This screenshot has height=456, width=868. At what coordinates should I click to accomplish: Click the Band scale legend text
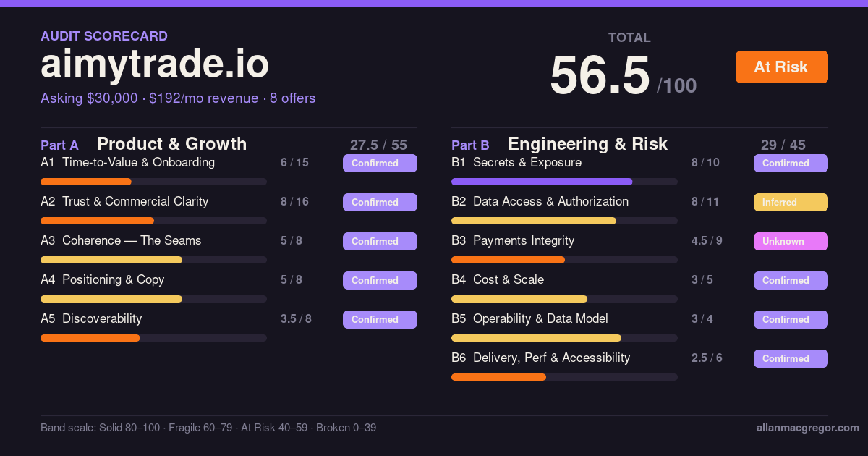pyautogui.click(x=208, y=428)
